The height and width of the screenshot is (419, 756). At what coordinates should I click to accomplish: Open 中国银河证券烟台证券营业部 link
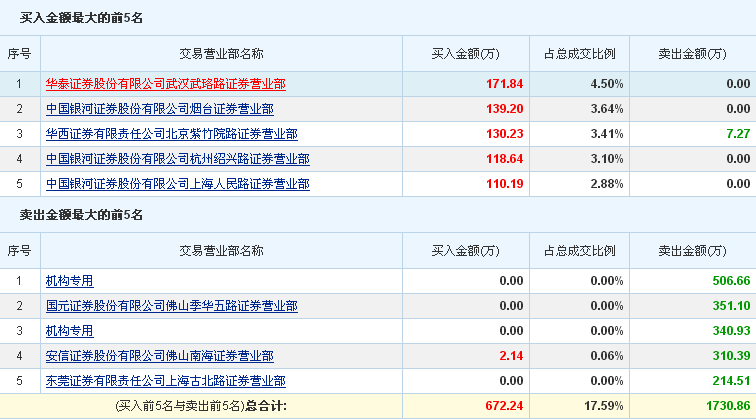(160, 109)
